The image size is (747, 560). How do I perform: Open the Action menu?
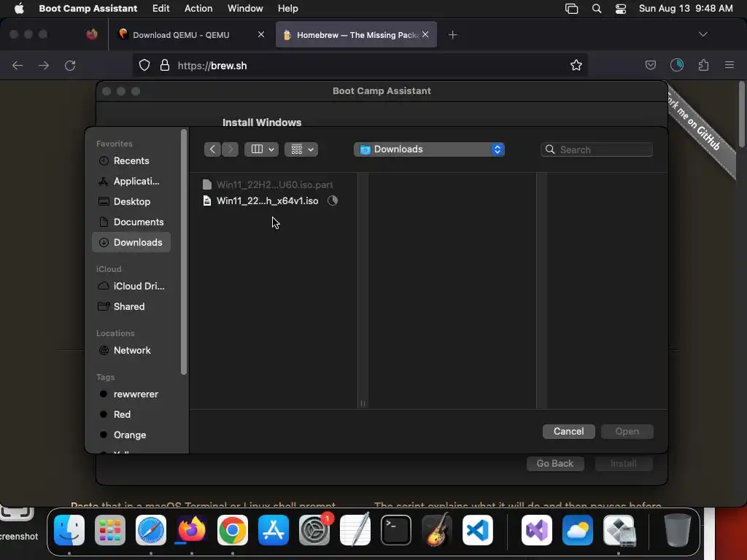point(198,9)
